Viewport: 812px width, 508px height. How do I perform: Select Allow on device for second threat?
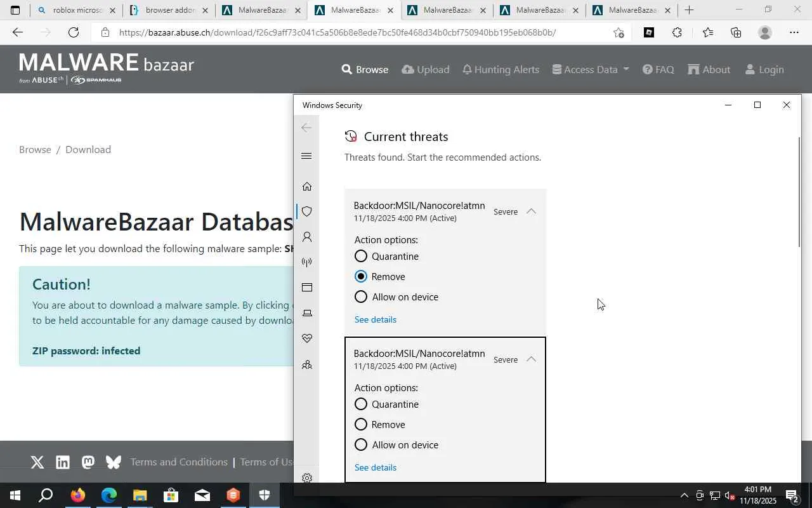pyautogui.click(x=361, y=445)
